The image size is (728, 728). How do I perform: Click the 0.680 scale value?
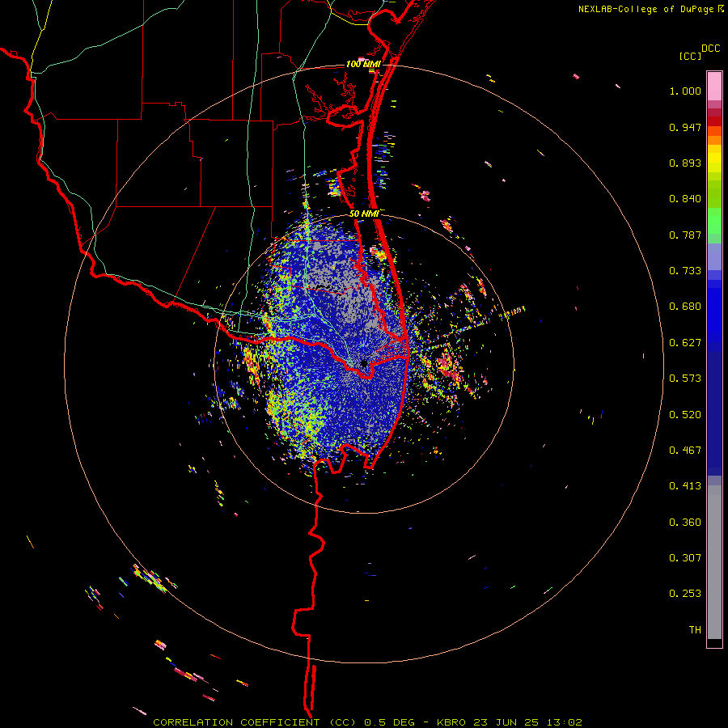(685, 307)
